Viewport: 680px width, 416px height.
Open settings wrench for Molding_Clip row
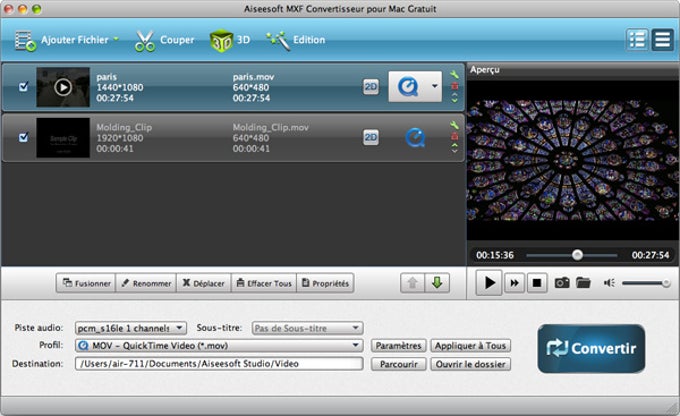pyautogui.click(x=454, y=125)
